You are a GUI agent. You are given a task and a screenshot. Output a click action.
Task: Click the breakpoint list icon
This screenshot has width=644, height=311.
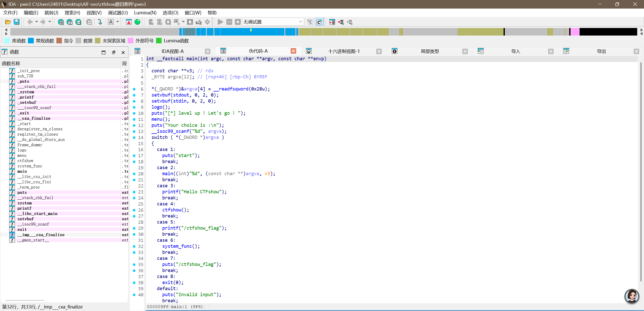click(332, 22)
